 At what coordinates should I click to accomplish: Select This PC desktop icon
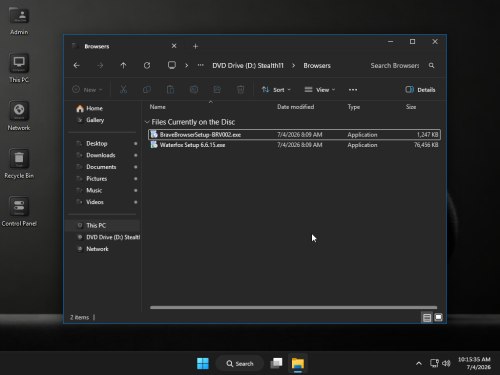pos(19,68)
